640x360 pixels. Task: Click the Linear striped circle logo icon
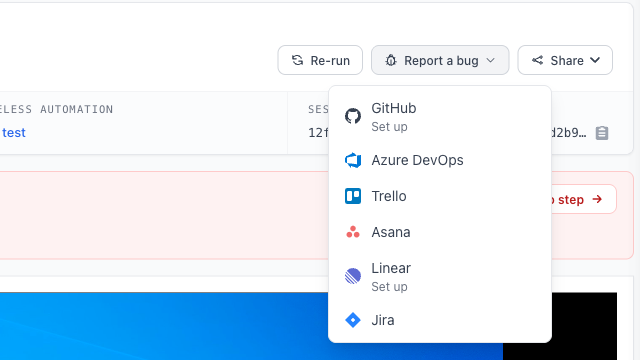click(353, 276)
